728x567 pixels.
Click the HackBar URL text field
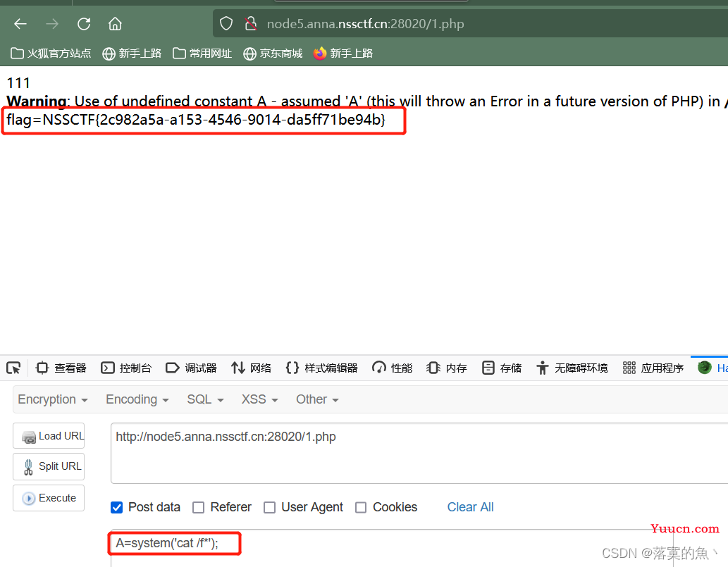[419, 453]
